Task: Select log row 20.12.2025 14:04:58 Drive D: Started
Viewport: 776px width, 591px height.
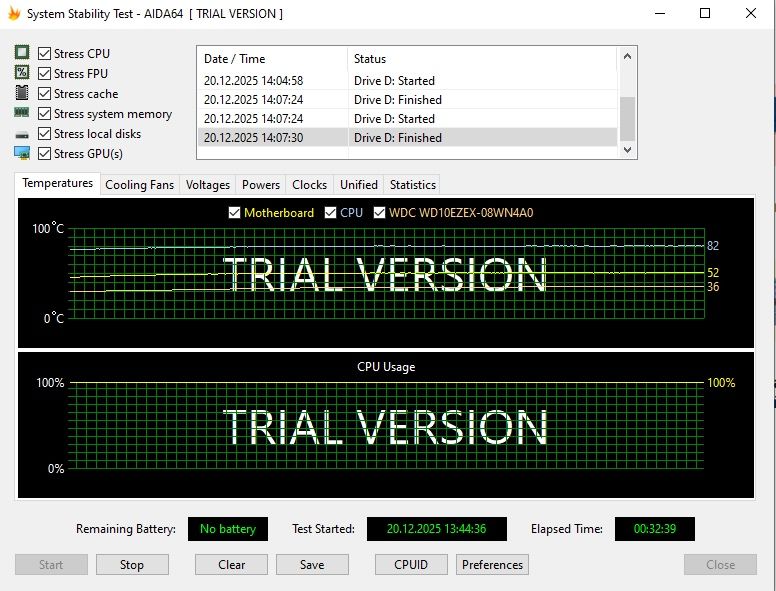Action: click(408, 81)
